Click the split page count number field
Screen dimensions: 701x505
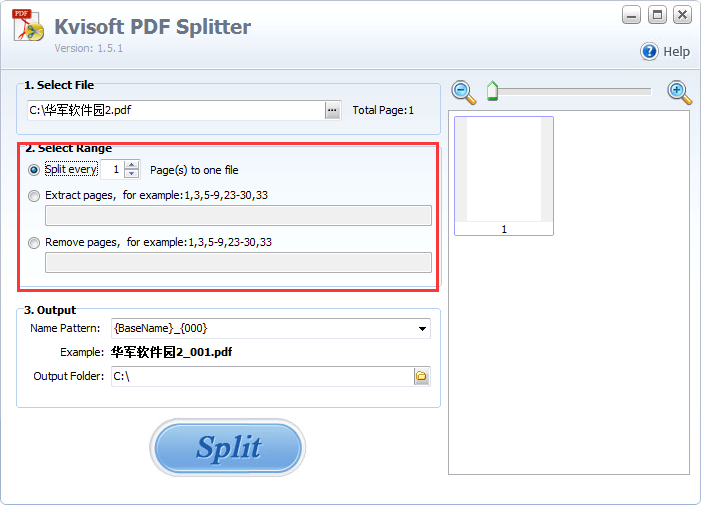pyautogui.click(x=113, y=169)
